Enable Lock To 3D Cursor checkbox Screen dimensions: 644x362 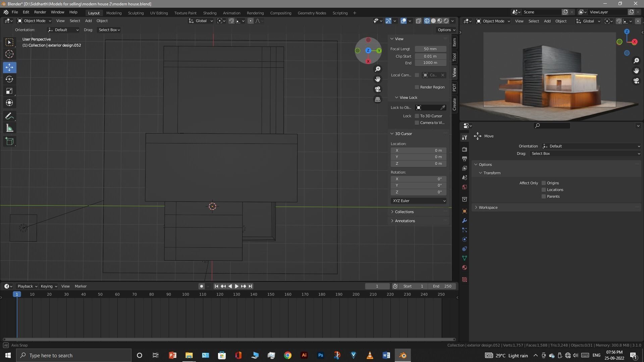click(417, 116)
